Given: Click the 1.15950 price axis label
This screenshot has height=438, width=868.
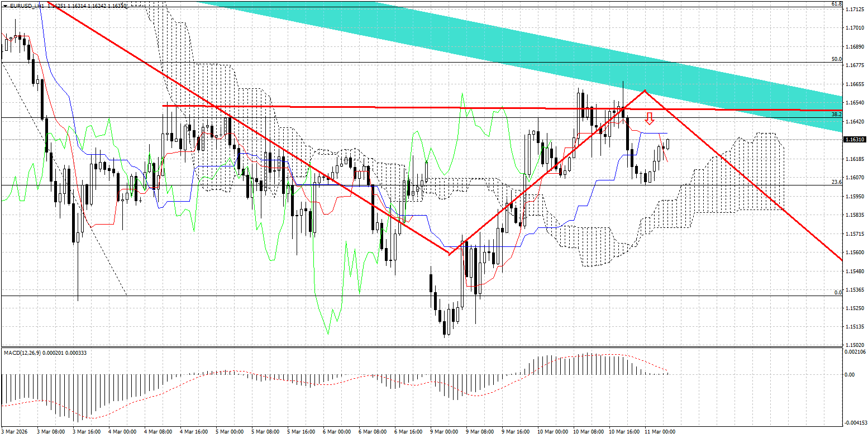Looking at the screenshot, I should tap(855, 197).
